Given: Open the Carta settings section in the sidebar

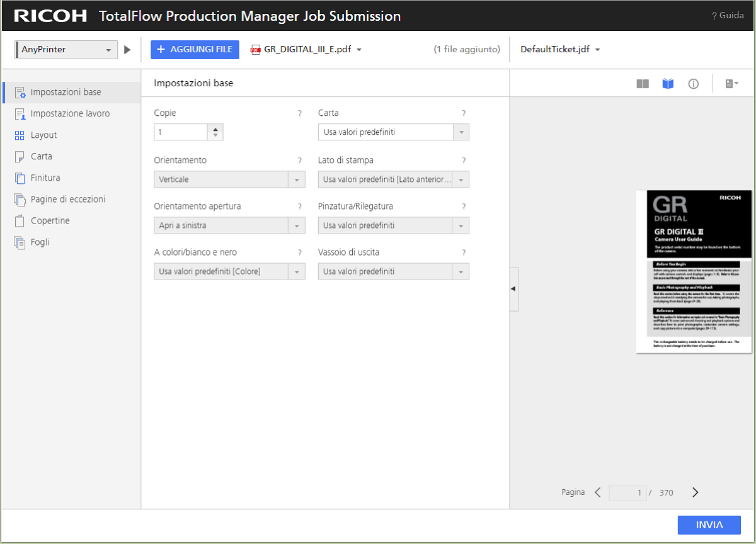Looking at the screenshot, I should [x=71, y=157].
